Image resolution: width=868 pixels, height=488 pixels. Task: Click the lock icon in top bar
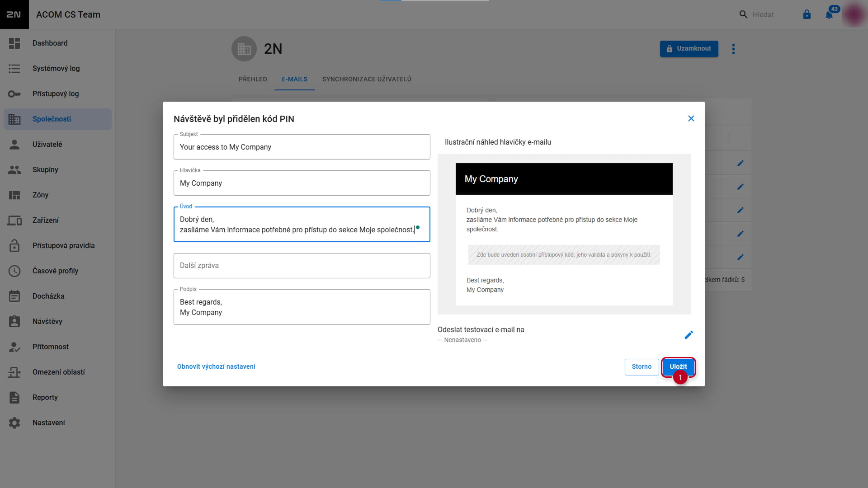(x=807, y=14)
